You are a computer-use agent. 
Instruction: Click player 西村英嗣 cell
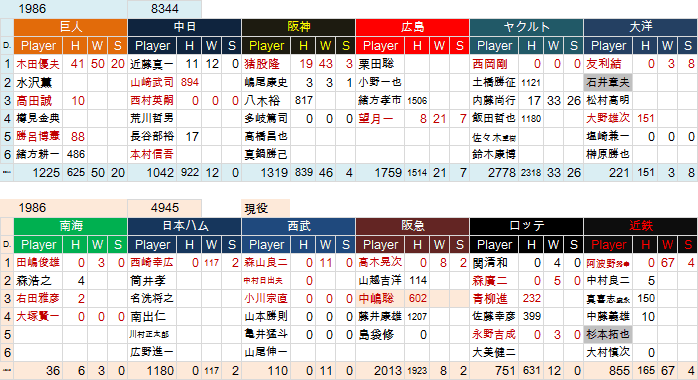click(x=152, y=101)
